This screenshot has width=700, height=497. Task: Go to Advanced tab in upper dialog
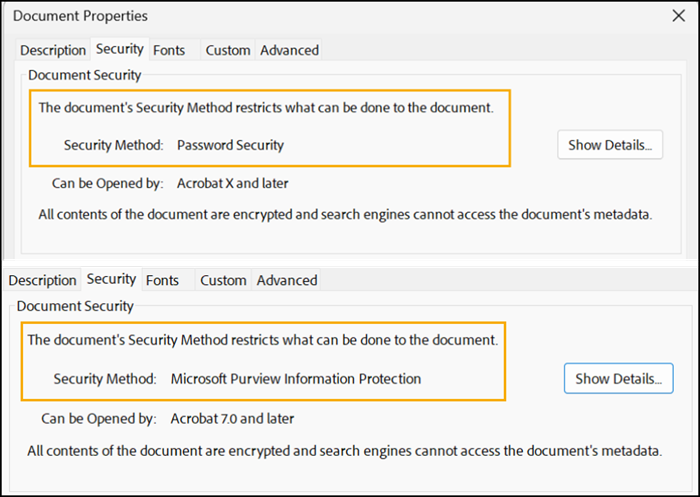(x=289, y=50)
